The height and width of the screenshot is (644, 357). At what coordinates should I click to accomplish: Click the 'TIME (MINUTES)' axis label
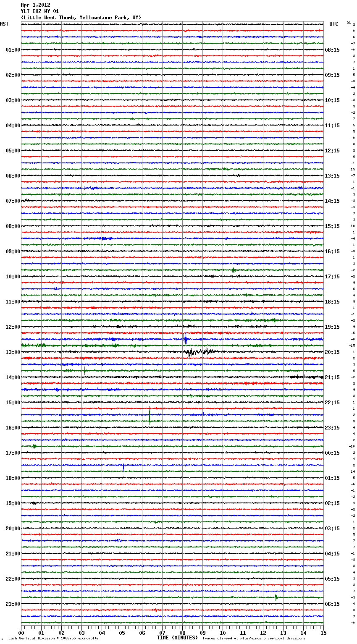[177, 638]
